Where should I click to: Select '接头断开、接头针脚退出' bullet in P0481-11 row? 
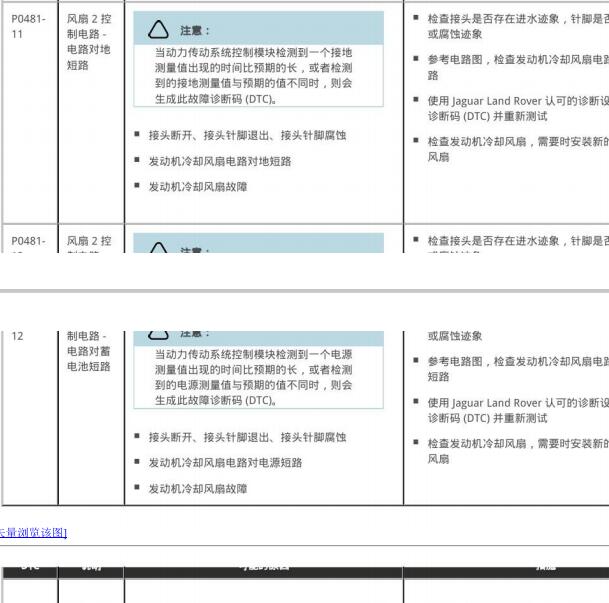(x=247, y=135)
